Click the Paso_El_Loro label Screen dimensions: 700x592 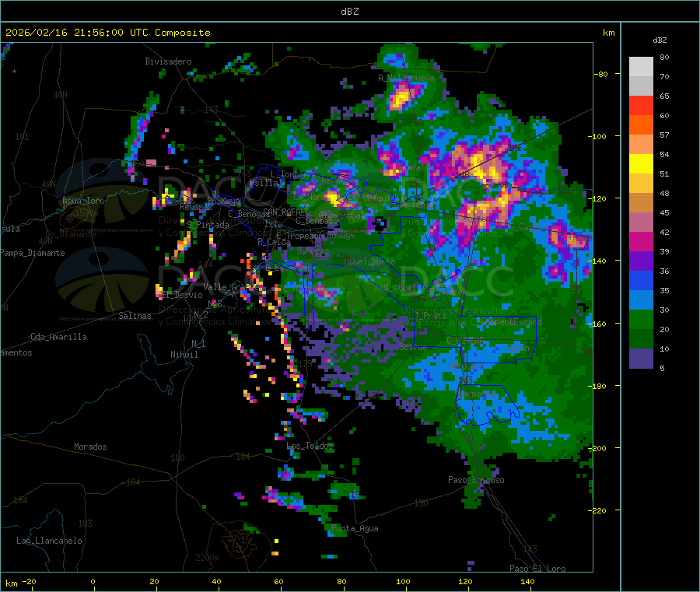click(x=537, y=569)
